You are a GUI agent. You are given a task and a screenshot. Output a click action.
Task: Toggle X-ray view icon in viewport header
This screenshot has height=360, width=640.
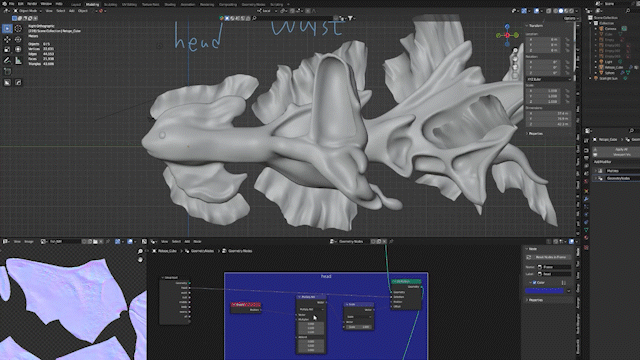pos(549,11)
